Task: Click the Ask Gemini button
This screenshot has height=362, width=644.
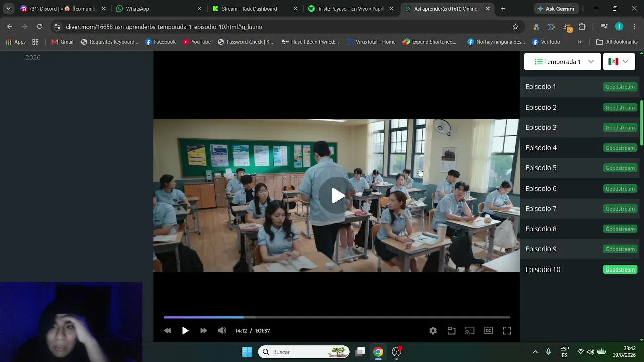Action: click(x=556, y=9)
